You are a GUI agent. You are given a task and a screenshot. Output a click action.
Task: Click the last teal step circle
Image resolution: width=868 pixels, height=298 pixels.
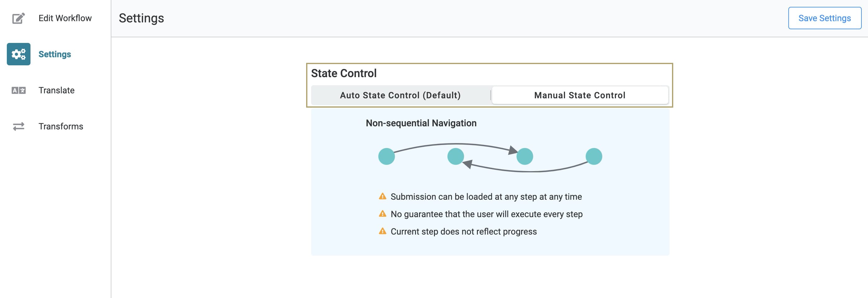594,156
